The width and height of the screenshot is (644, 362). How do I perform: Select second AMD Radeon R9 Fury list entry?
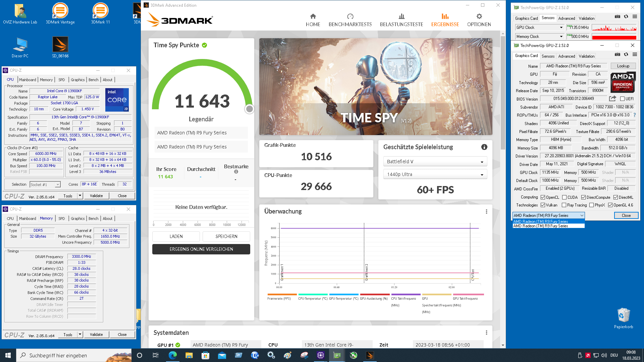pos(549,226)
